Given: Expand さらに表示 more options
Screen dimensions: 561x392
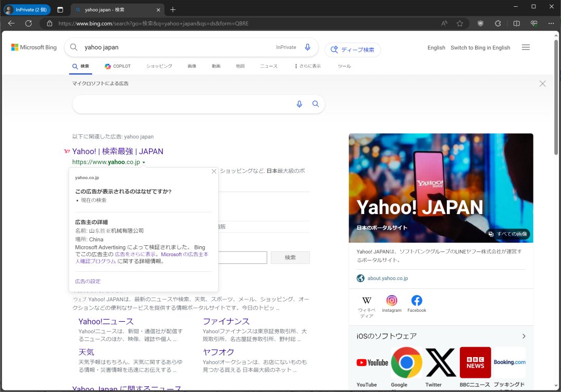Looking at the screenshot, I should [308, 66].
